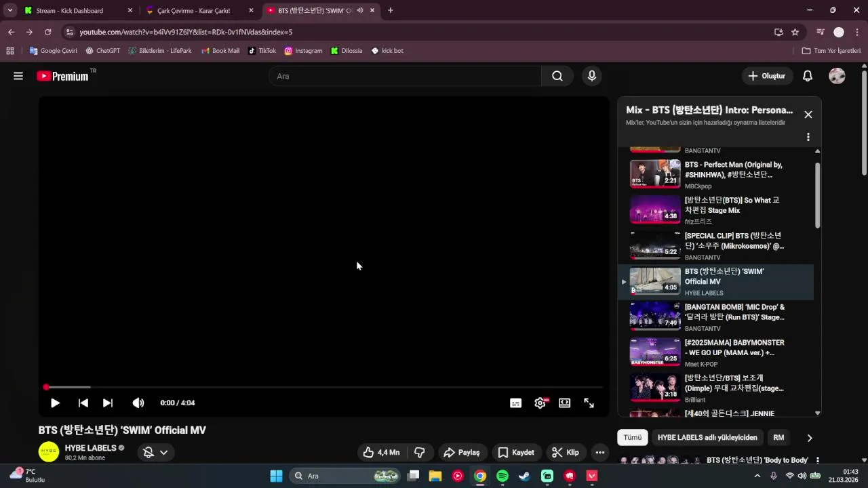Go back in browser history
The height and width of the screenshot is (488, 868).
11,32
